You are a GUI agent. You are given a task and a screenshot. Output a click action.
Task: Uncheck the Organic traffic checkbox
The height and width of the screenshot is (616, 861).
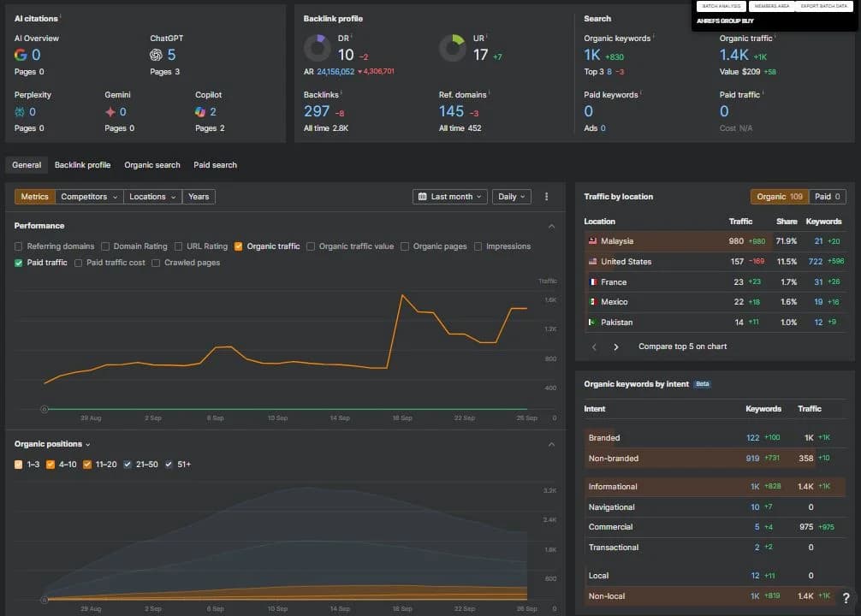238,246
